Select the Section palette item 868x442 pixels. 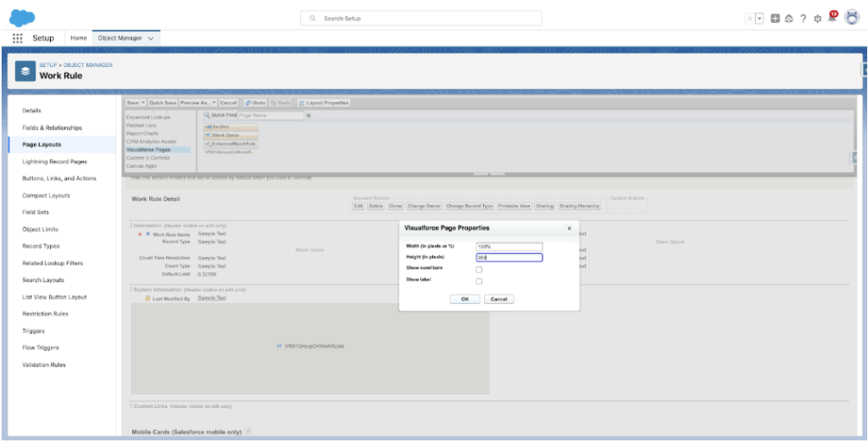[231, 127]
